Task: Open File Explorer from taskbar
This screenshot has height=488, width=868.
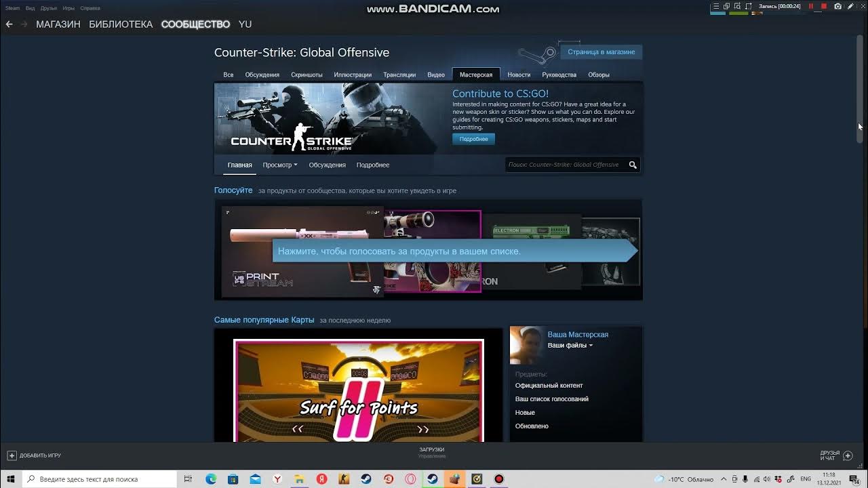Action: (299, 479)
